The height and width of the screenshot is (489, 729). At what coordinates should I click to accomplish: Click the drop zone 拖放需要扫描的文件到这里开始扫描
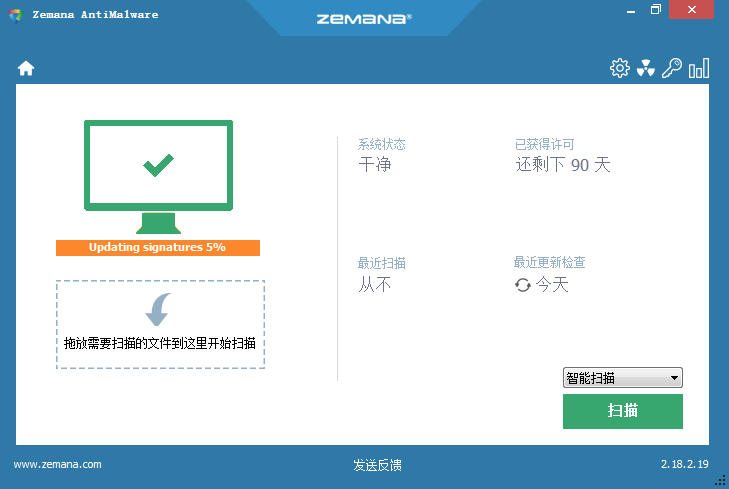(x=160, y=324)
